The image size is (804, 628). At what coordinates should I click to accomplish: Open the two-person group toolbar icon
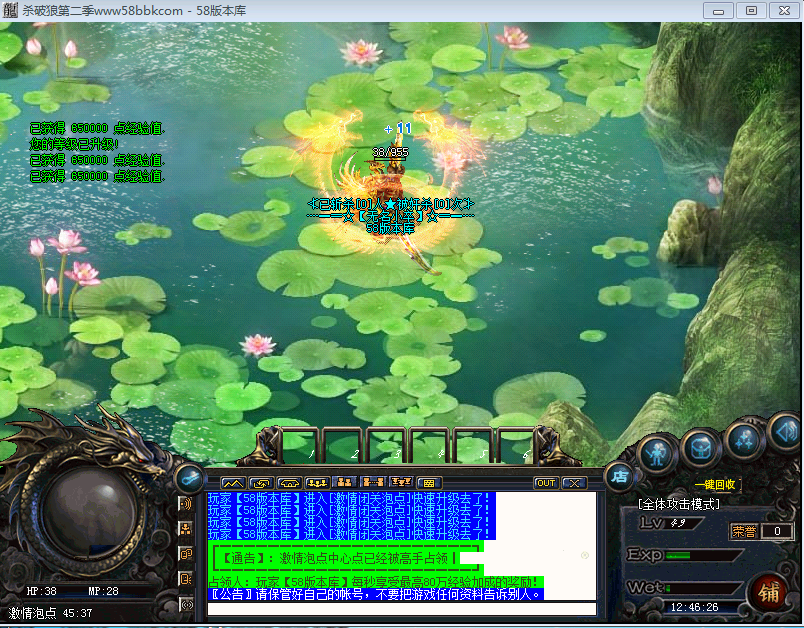click(345, 483)
